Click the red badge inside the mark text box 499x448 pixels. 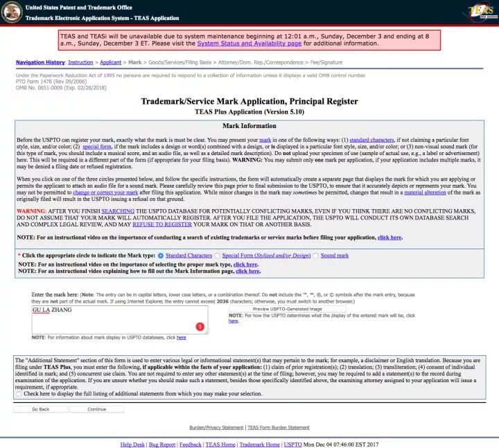[200, 327]
